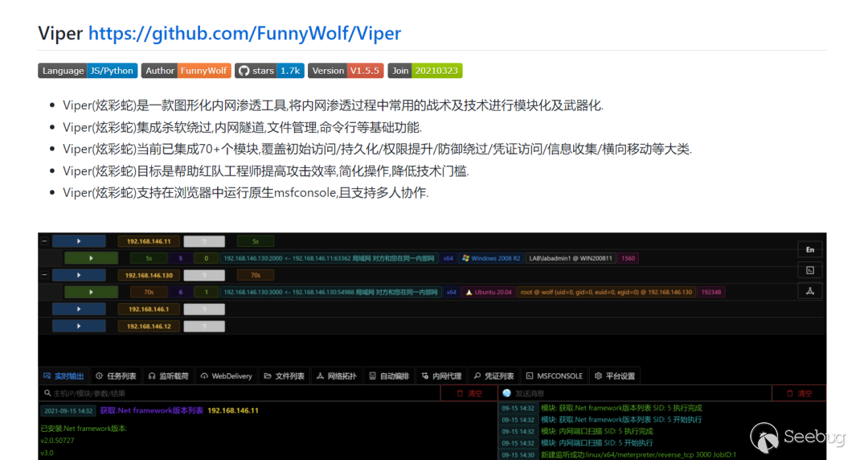Click the GitHub stars badge
The height and width of the screenshot is (460, 868).
pyautogui.click(x=269, y=71)
